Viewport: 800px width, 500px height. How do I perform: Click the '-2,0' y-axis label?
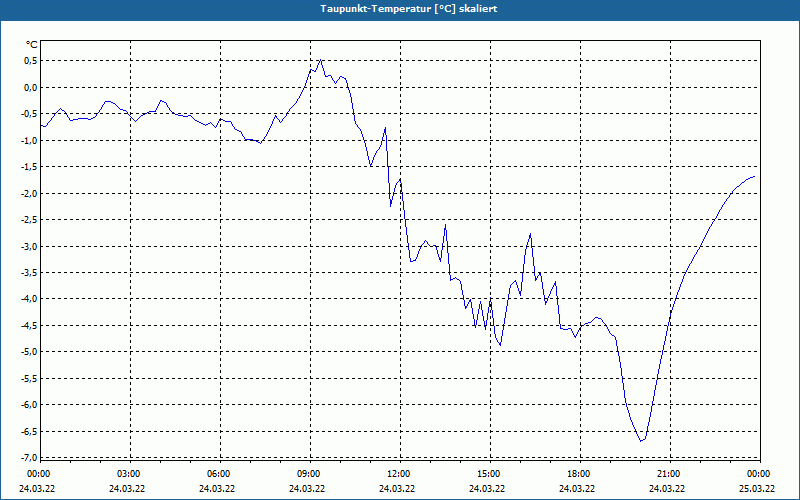29,194
